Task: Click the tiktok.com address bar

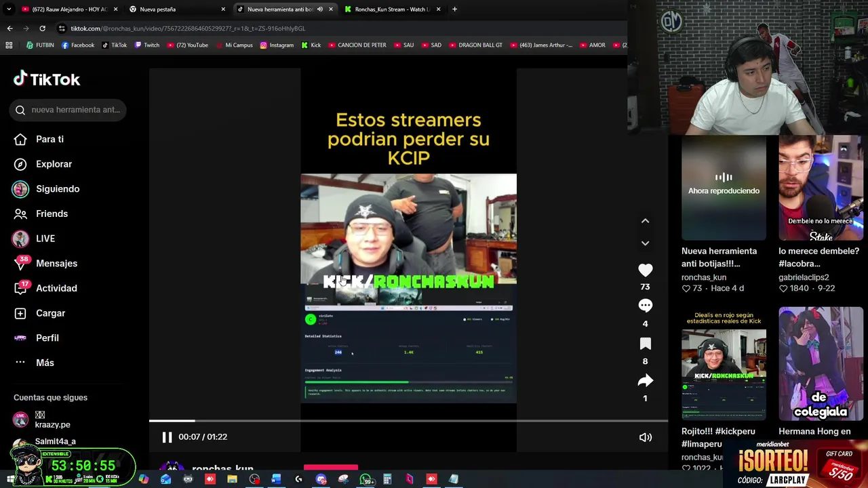Action: coord(339,28)
